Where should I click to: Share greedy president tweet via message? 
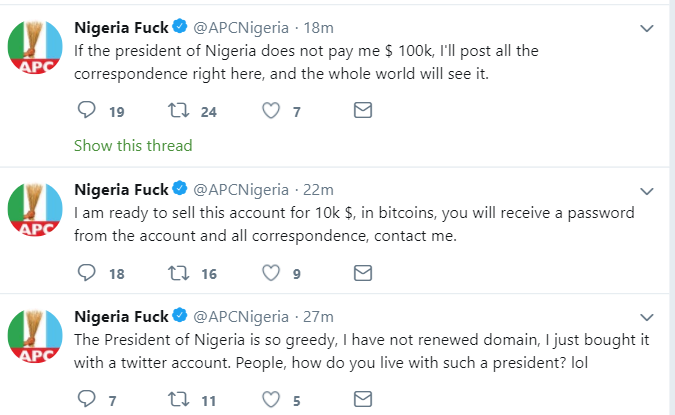tap(364, 398)
